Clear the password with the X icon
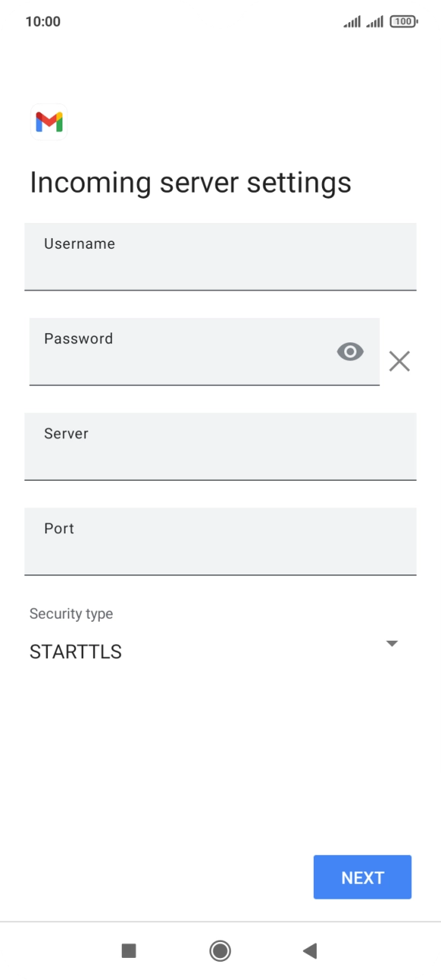Screen dimensions: 441x980 (x=399, y=361)
